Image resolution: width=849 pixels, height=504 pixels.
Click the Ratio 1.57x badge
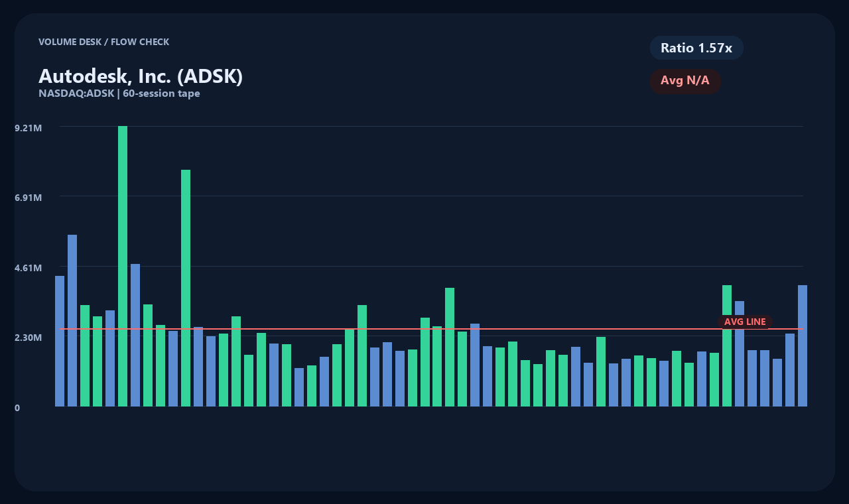pos(696,48)
